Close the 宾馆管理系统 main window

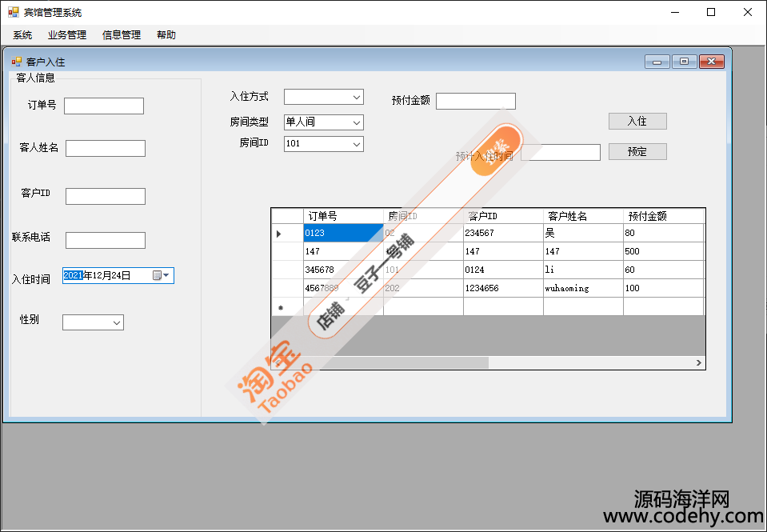click(x=748, y=12)
